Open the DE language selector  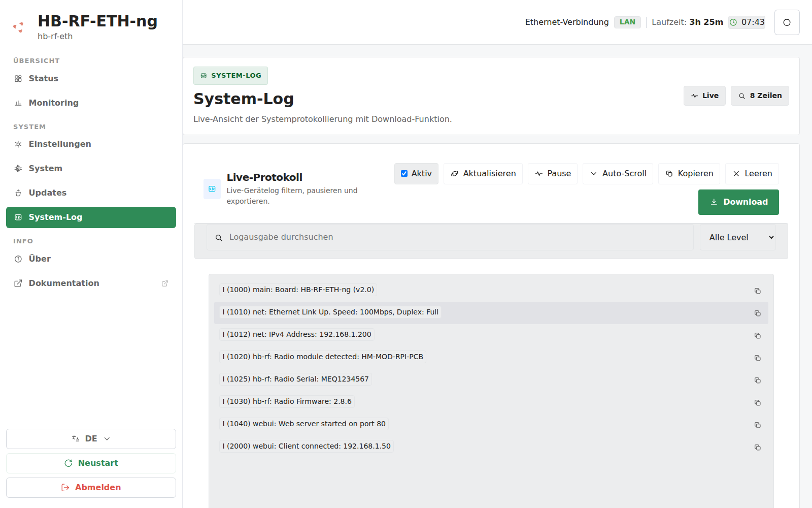[x=91, y=439]
